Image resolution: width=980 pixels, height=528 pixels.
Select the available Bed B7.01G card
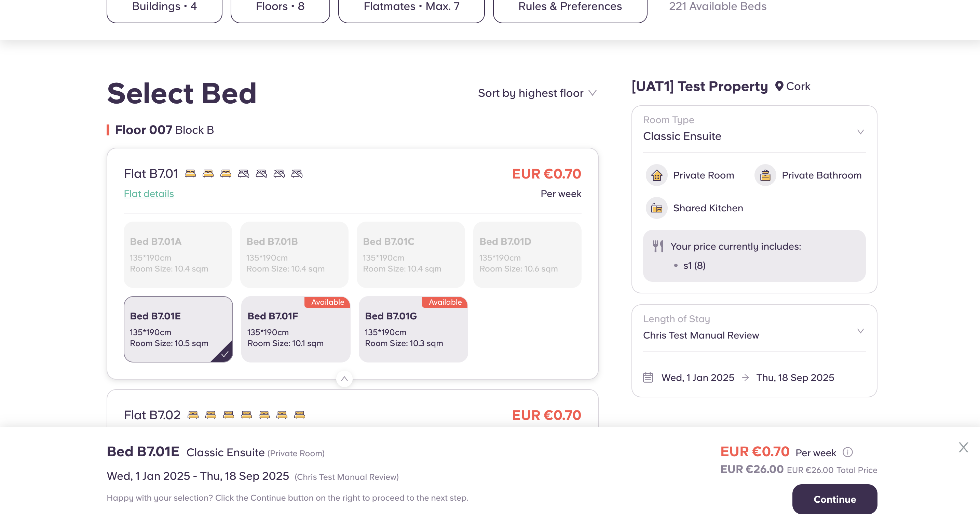click(x=413, y=329)
